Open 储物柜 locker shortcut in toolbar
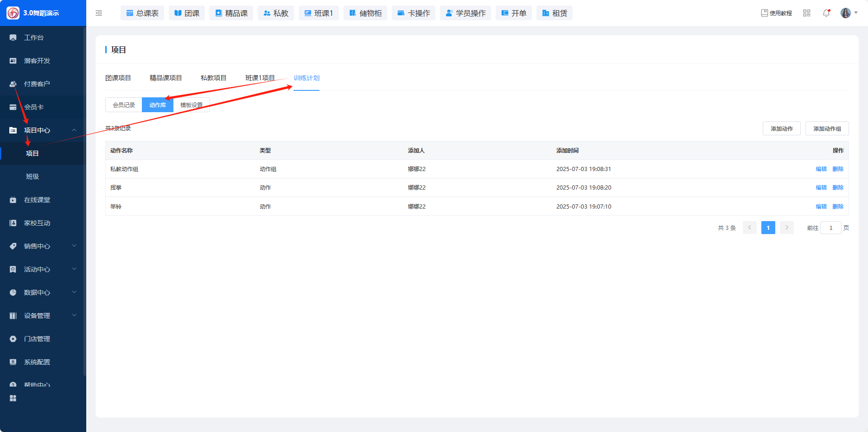 [x=365, y=13]
